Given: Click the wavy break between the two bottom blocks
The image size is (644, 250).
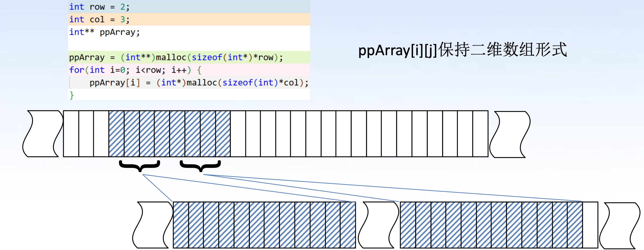Looking at the screenshot, I should coord(378,225).
